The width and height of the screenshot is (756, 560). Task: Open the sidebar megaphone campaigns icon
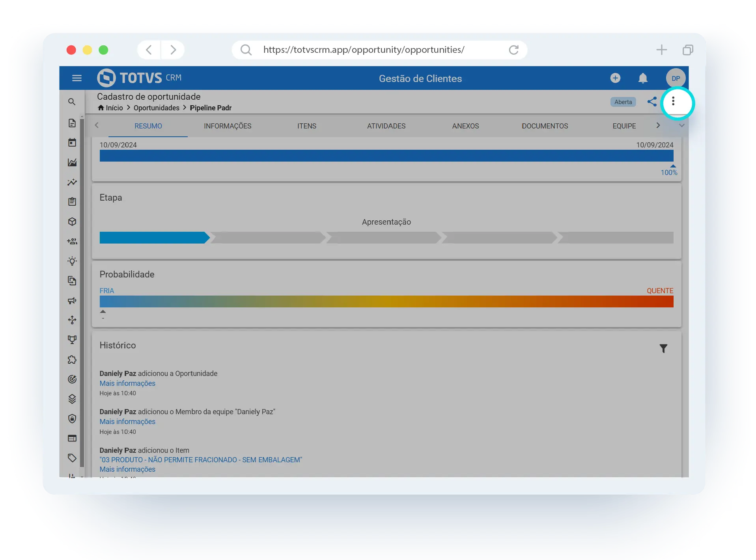[72, 301]
